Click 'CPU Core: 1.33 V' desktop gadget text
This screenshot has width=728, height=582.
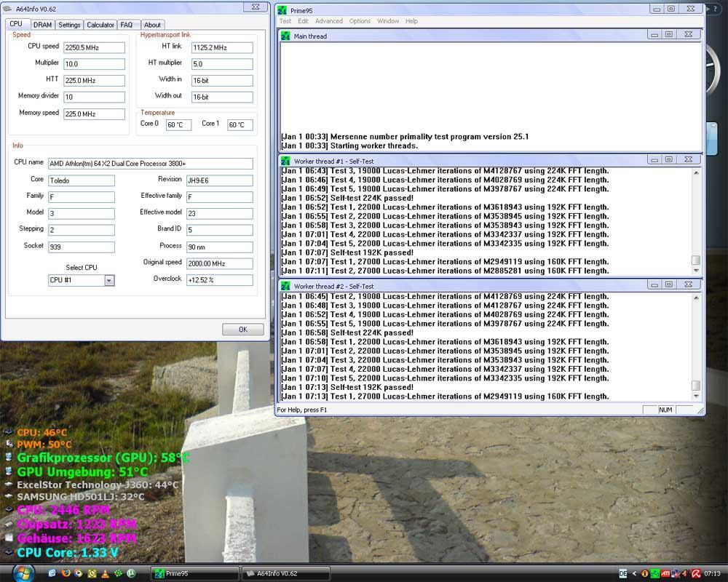pyautogui.click(x=67, y=553)
